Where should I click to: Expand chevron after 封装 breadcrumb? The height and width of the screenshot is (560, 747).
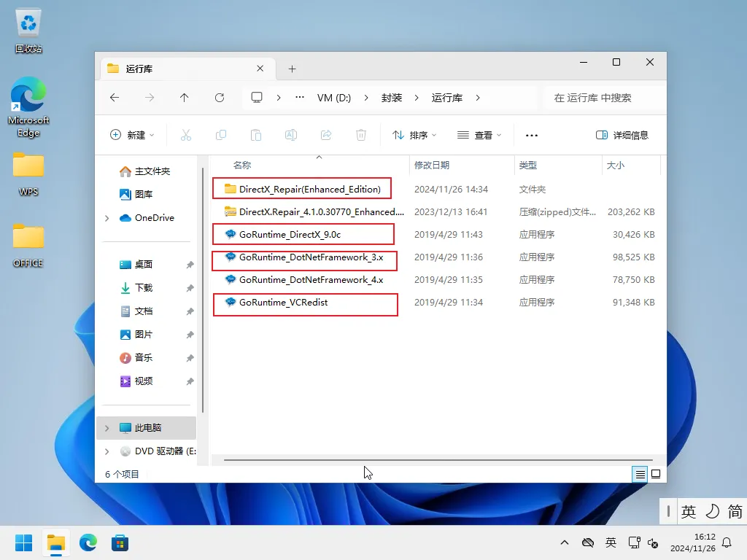point(417,98)
